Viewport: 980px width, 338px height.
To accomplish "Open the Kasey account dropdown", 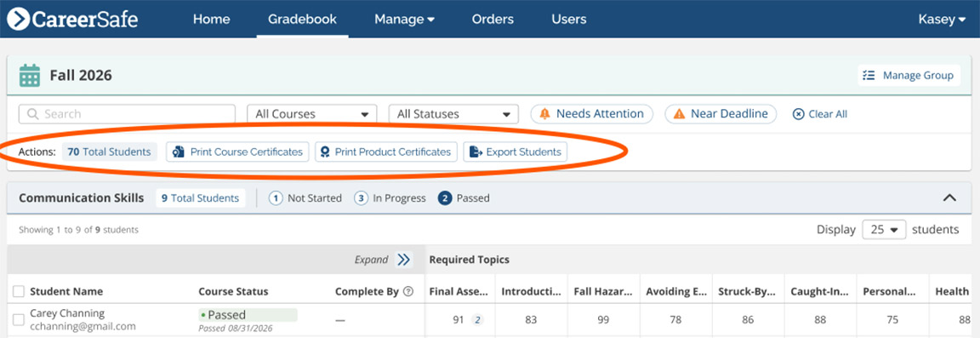I will [942, 19].
